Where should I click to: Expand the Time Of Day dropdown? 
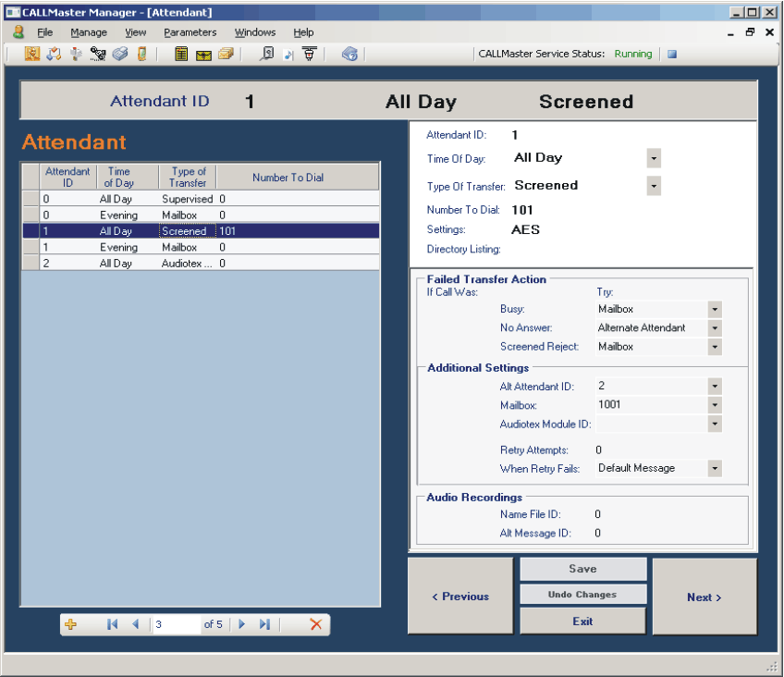coord(654,158)
